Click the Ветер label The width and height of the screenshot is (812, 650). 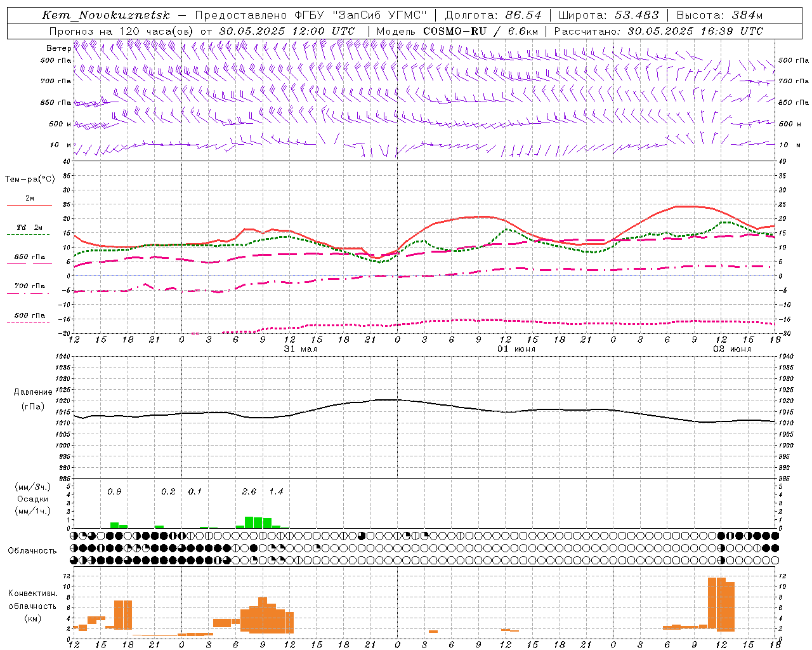coord(58,48)
